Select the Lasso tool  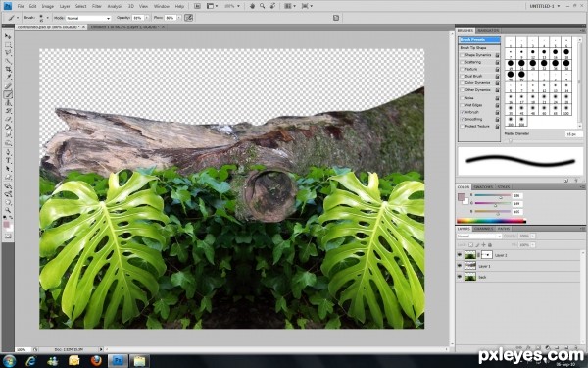tap(8, 53)
